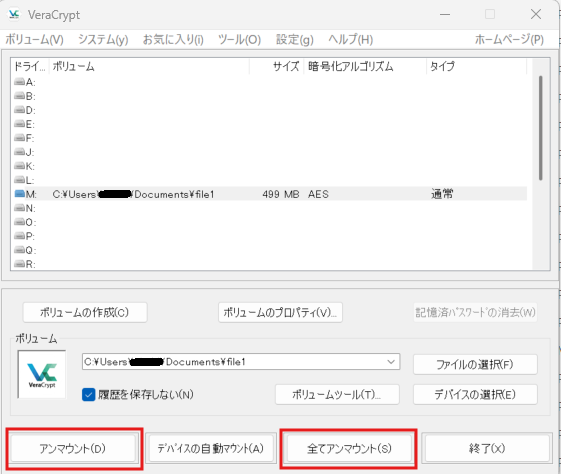Image resolution: width=561 pixels, height=474 pixels.
Task: Click アンマウント(D) button
Action: point(73,448)
